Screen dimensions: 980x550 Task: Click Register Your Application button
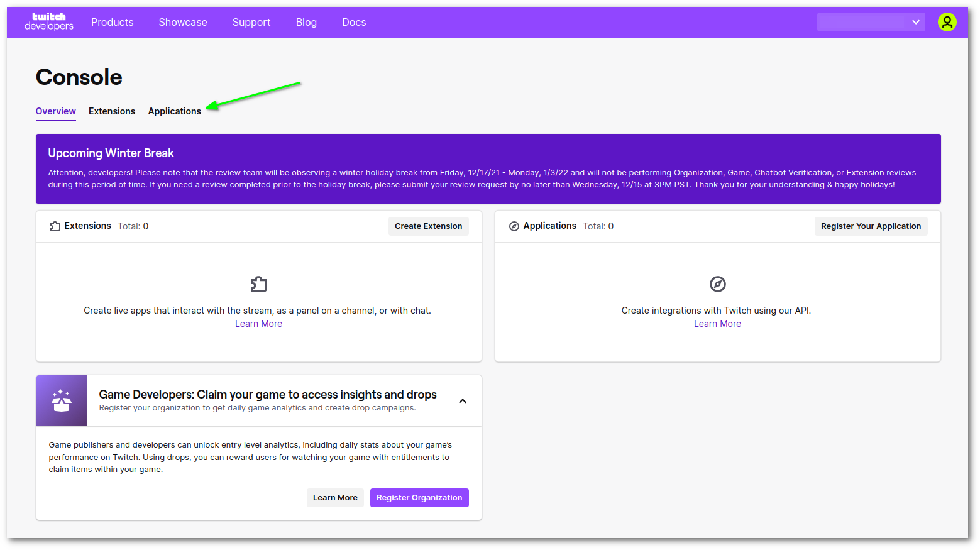[x=871, y=226]
